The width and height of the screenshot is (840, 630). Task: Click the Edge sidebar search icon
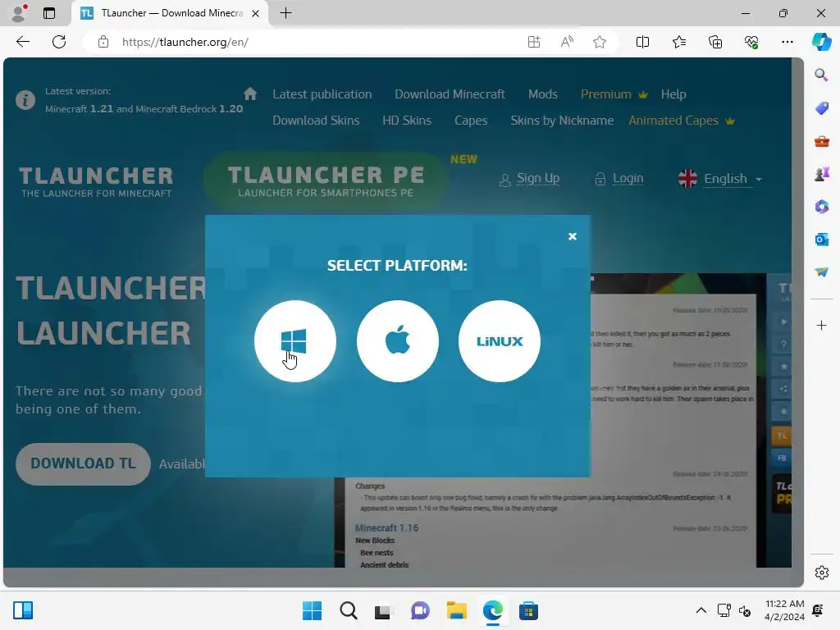[x=821, y=75]
